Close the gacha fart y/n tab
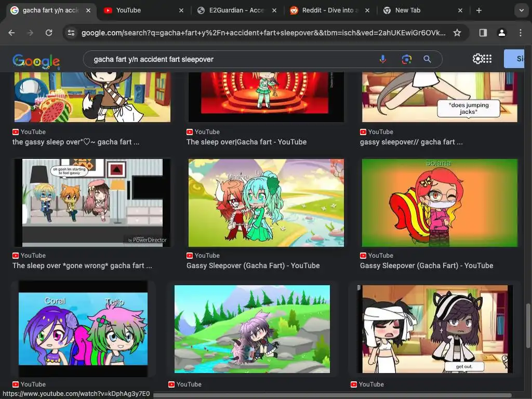This screenshot has height=399, width=532. pyautogui.click(x=88, y=10)
